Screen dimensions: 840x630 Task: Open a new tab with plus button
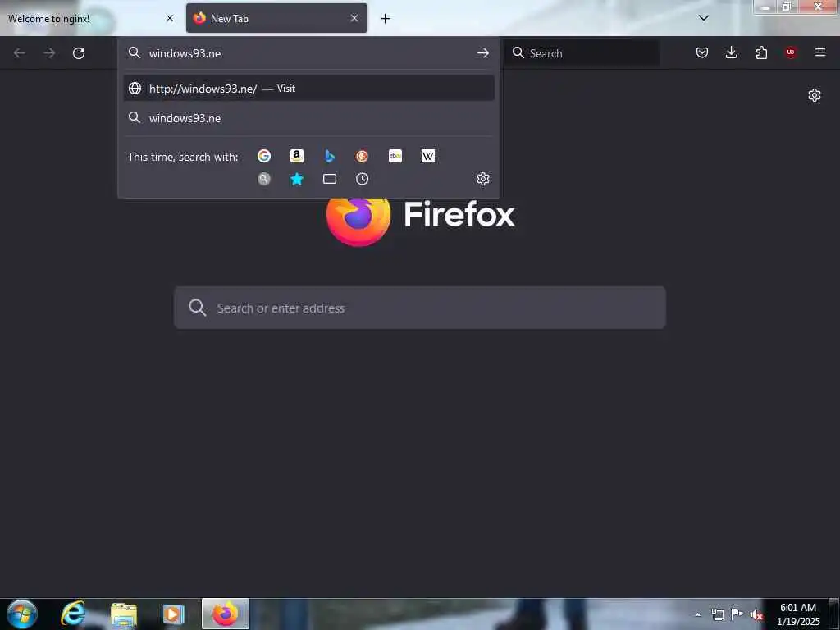coord(386,19)
